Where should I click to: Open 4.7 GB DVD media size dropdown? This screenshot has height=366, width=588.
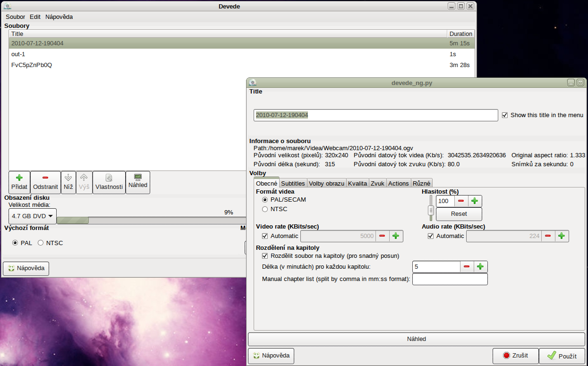click(x=33, y=216)
